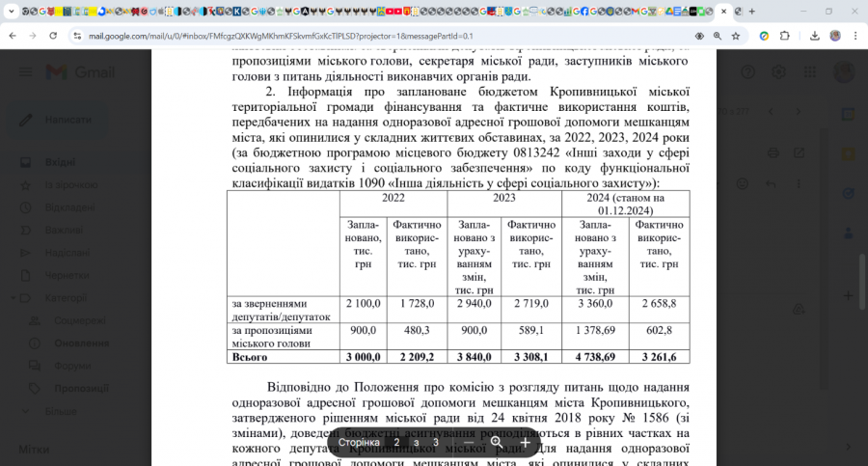This screenshot has height=466, width=868.
Task: Open Google Calendar side panel
Action: click(848, 115)
